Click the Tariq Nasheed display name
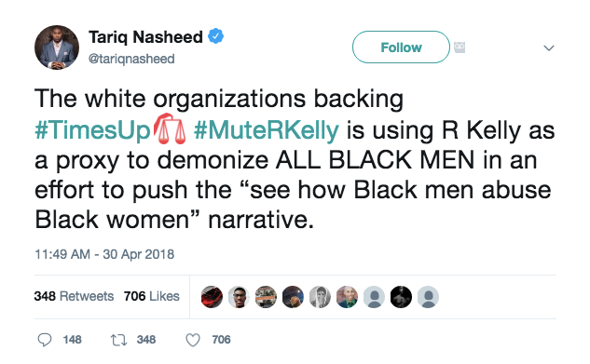Screen dimensions: 590x364 [145, 37]
